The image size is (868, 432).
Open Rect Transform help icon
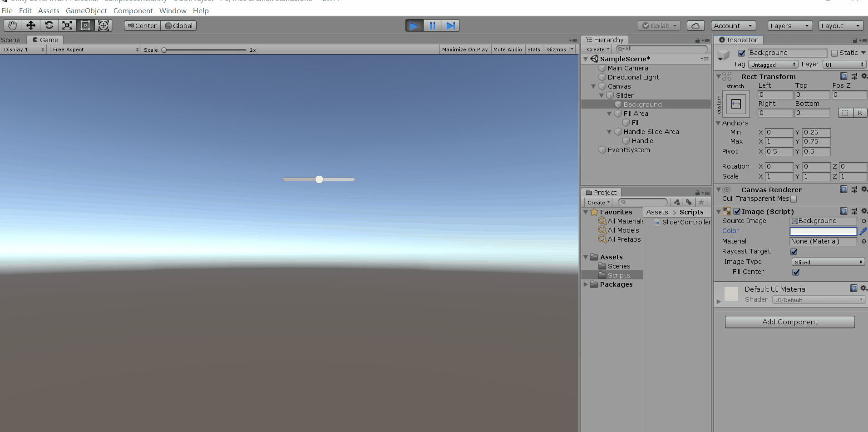click(843, 76)
